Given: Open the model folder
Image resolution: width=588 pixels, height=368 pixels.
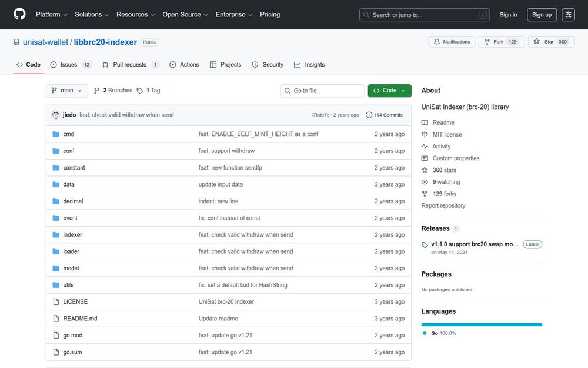Looking at the screenshot, I should pyautogui.click(x=71, y=268).
